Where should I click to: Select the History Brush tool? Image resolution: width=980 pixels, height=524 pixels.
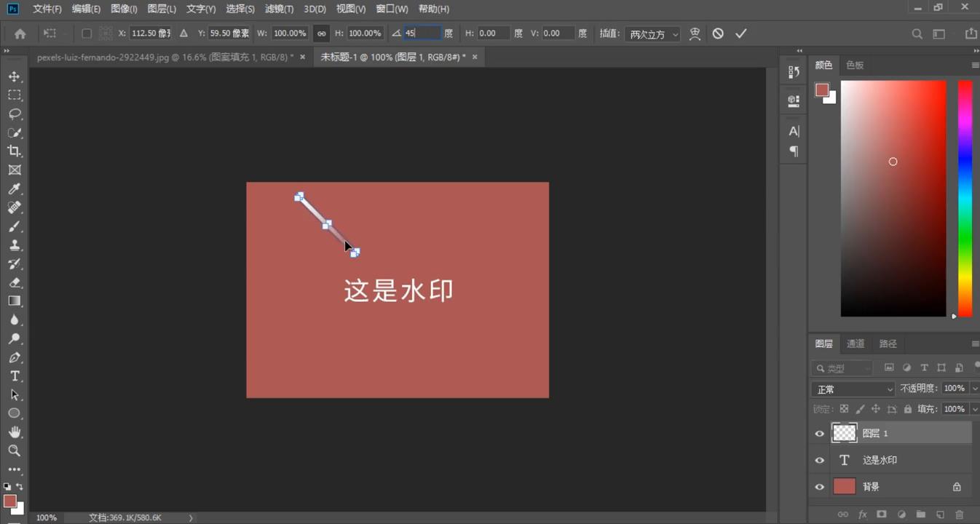point(15,263)
